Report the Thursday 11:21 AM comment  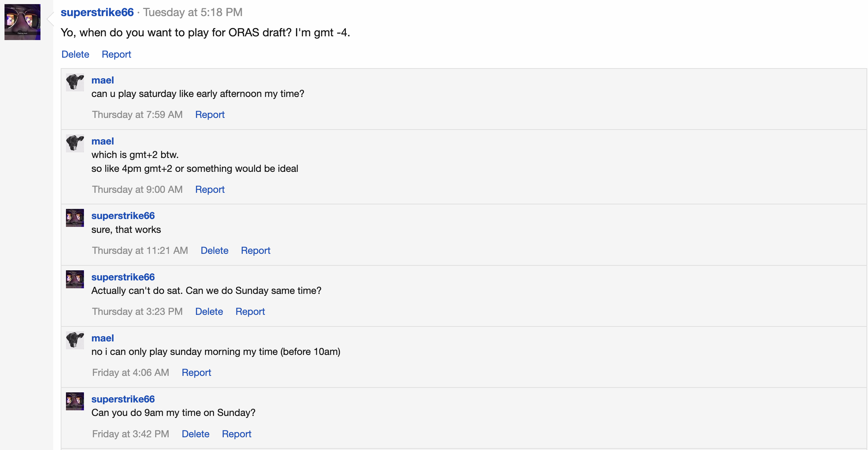[x=255, y=250]
